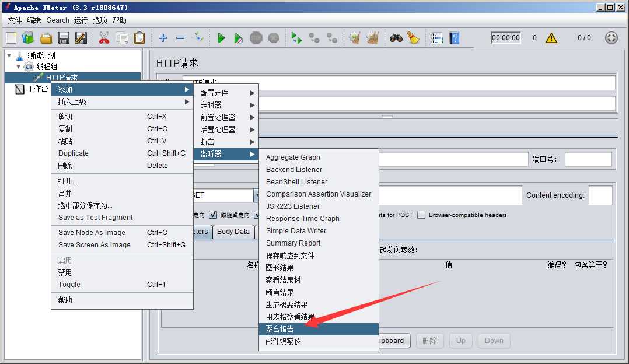Toggle the 跟随重定向 checkbox
The image size is (629, 364).
coord(213,215)
